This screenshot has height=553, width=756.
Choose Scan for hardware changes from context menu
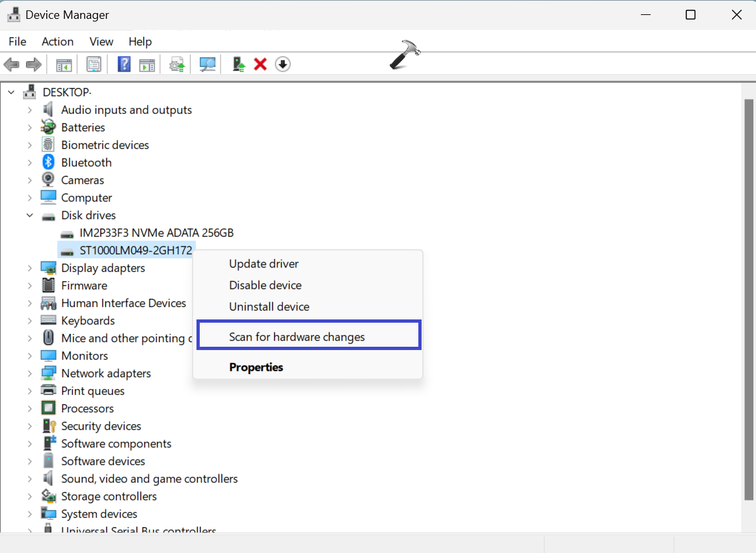pyautogui.click(x=297, y=337)
